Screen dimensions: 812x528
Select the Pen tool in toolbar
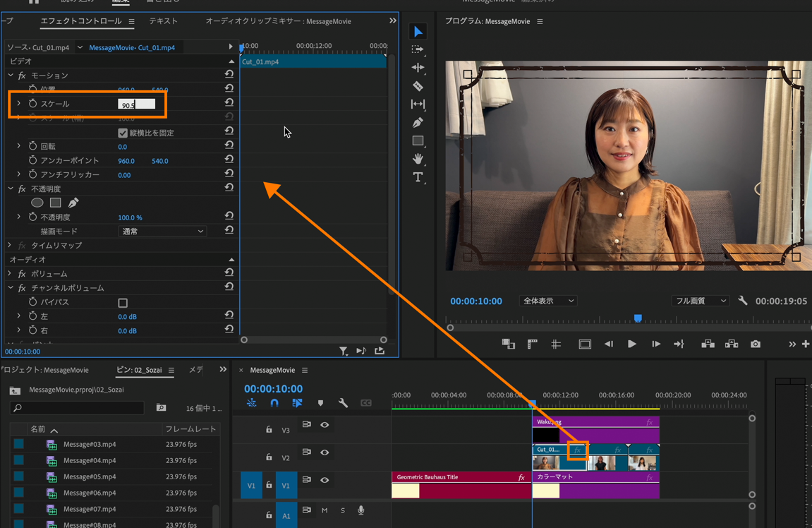418,123
